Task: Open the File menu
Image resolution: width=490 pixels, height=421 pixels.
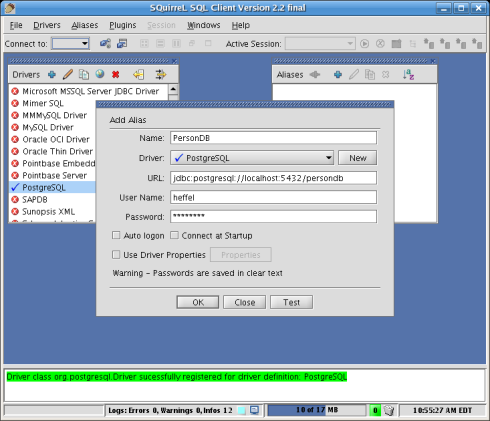Action: 16,25
